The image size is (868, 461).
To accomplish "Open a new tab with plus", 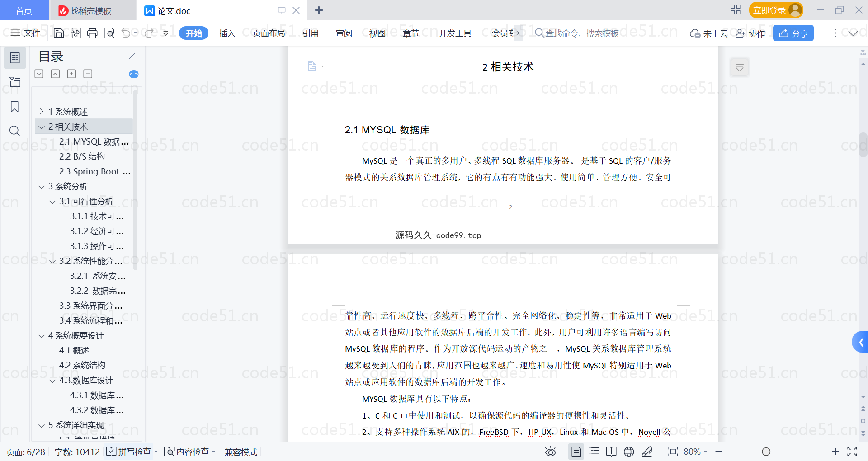I will tap(319, 10).
